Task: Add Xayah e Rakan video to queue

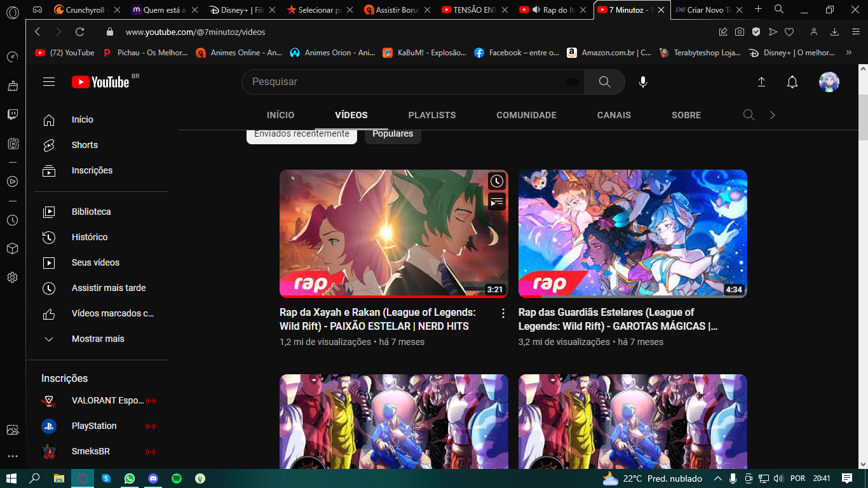Action: pyautogui.click(x=496, y=201)
